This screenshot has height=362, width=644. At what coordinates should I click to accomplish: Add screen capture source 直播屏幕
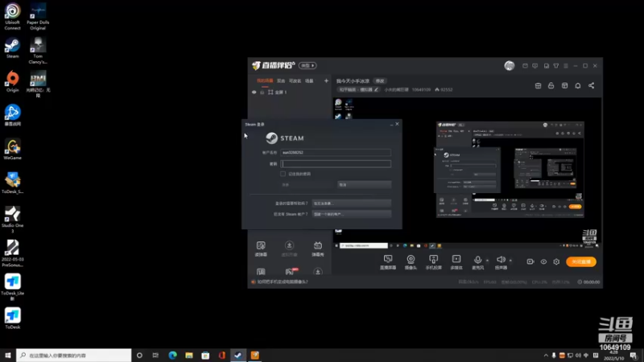pos(388,262)
